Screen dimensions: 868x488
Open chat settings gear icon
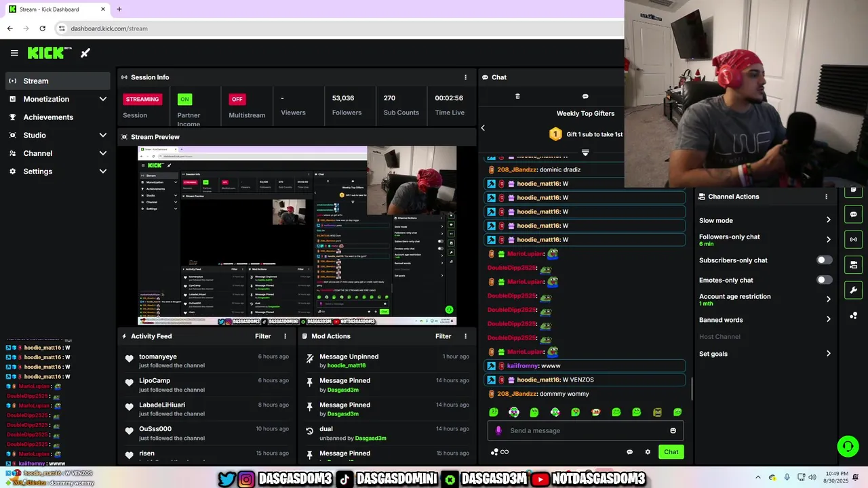pos(648,452)
